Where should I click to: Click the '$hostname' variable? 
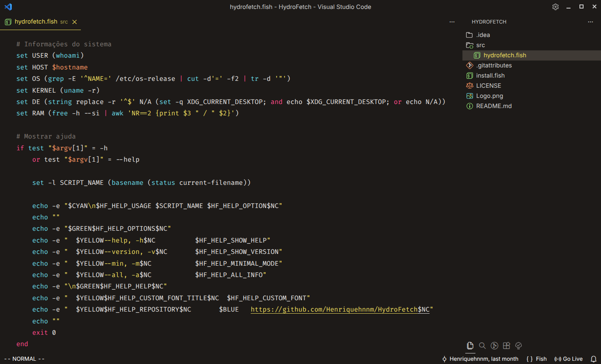click(70, 67)
